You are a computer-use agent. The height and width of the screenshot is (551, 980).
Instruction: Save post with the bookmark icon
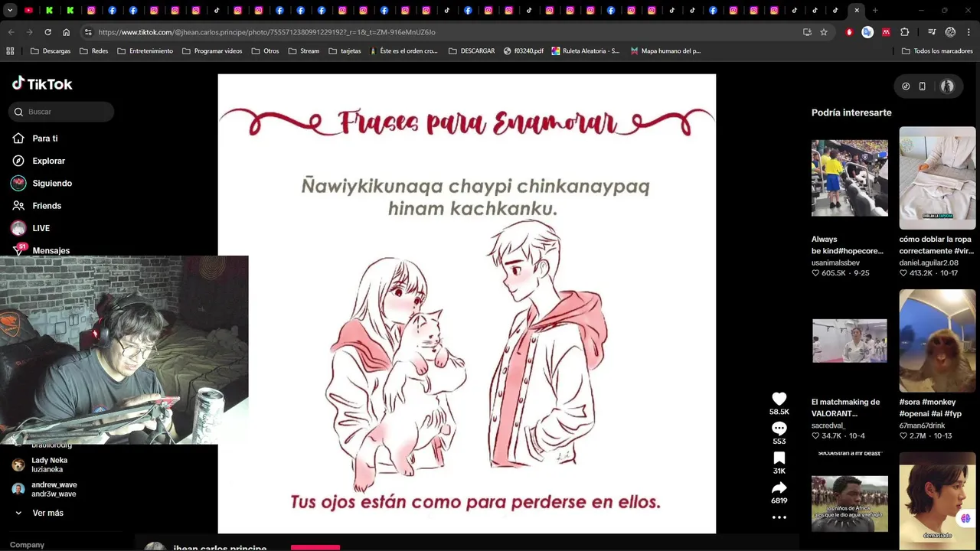pyautogui.click(x=779, y=458)
